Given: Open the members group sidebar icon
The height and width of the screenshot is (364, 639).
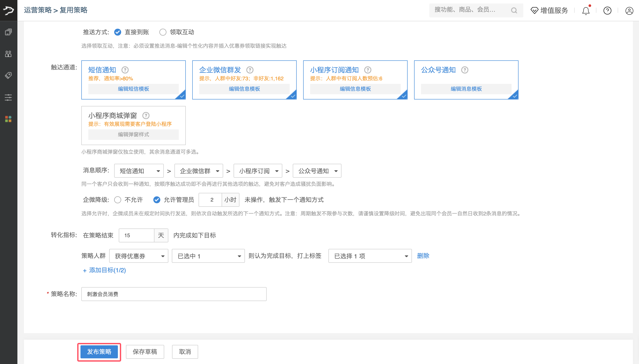Looking at the screenshot, I should click(x=8, y=54).
